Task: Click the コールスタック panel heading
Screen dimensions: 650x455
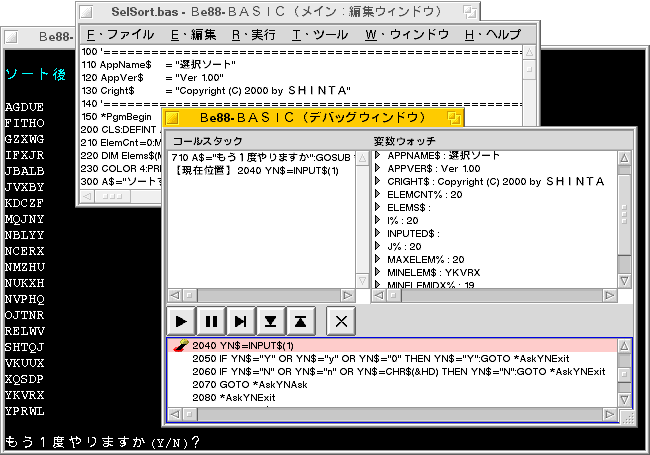Action: click(207, 141)
